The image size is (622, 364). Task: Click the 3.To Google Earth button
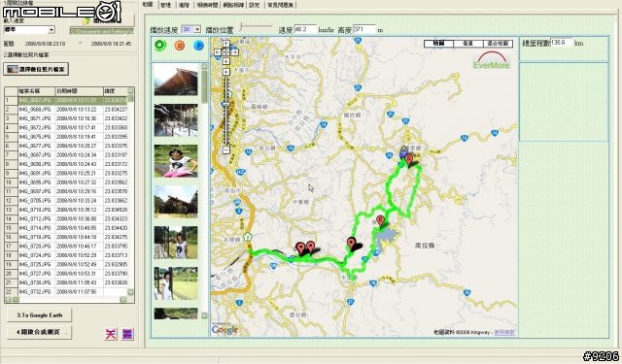[x=39, y=315]
